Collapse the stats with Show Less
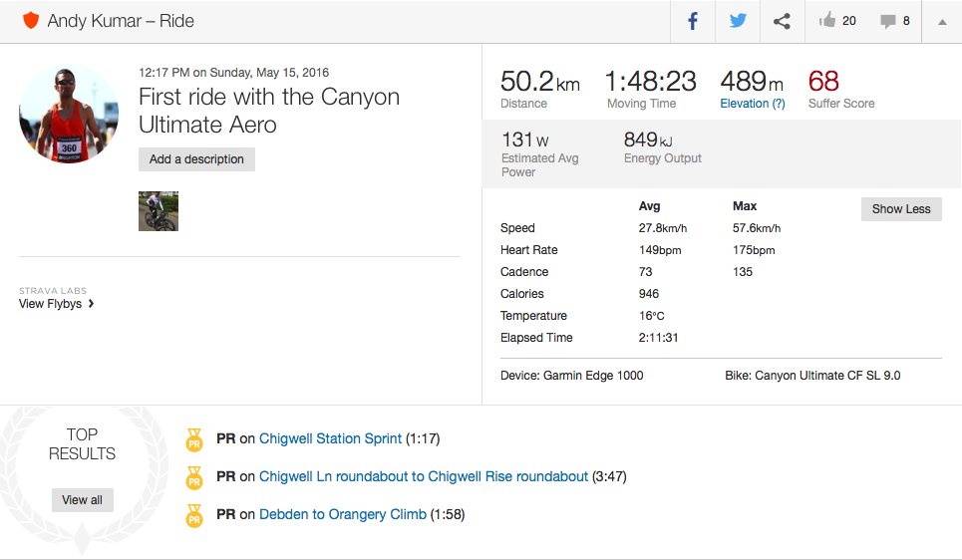Viewport: 962px width, 560px height. [x=900, y=209]
